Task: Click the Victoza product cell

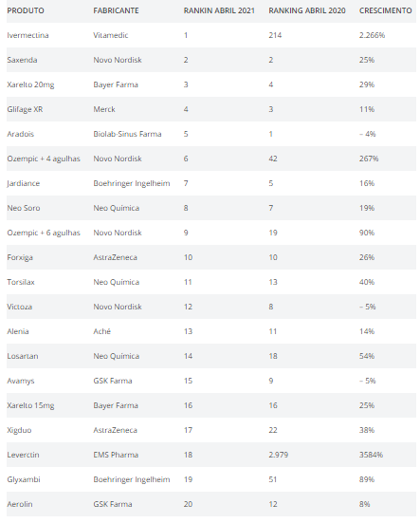Action: (19, 307)
